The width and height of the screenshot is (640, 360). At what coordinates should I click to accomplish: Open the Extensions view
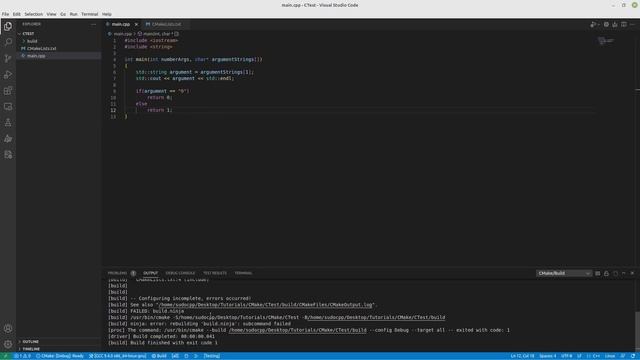click(x=8, y=91)
